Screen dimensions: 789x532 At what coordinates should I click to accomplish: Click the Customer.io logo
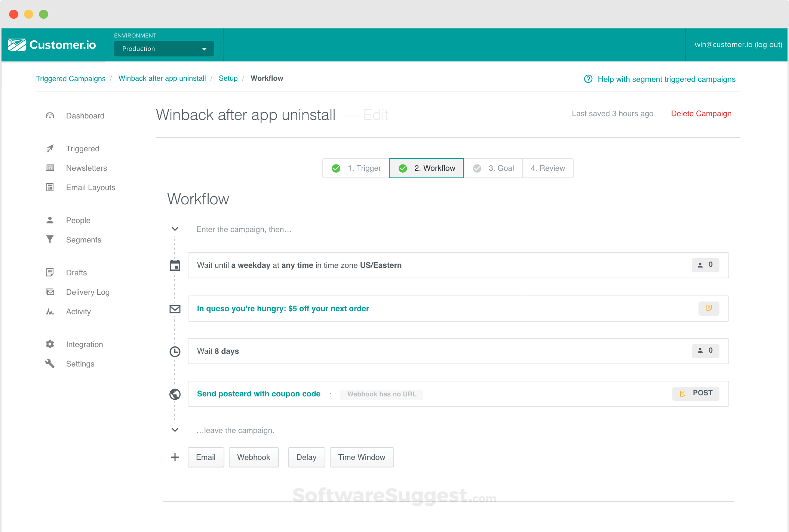pyautogui.click(x=52, y=45)
